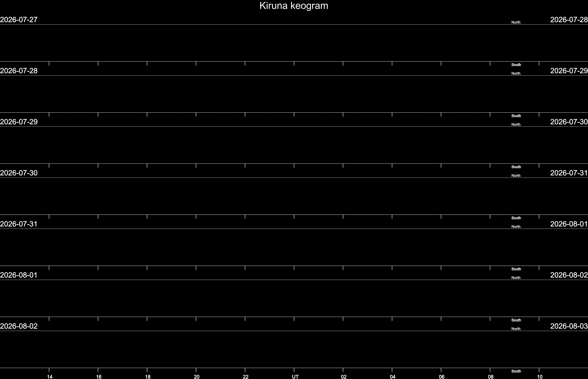This screenshot has height=379, width=588.
Task: Choose the "08" hour label on the time axis
Action: point(491,377)
